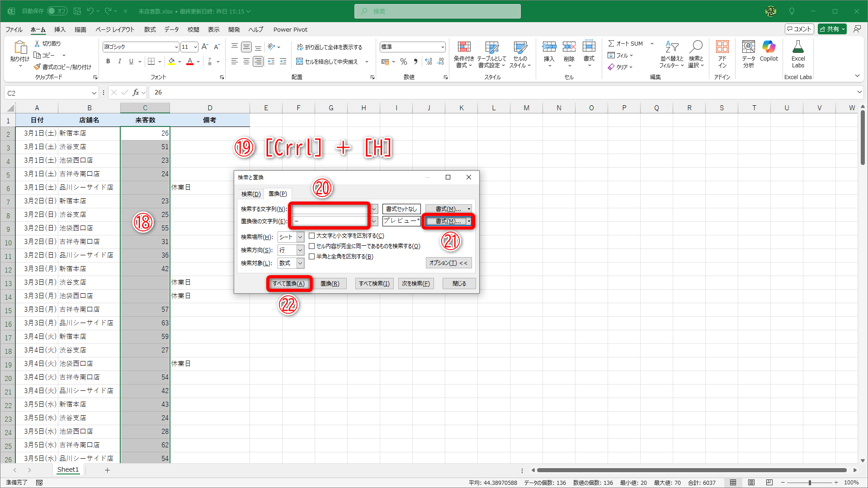
Task: Open 並べ替えとフィルター (Sort & Filter)
Action: tap(672, 54)
